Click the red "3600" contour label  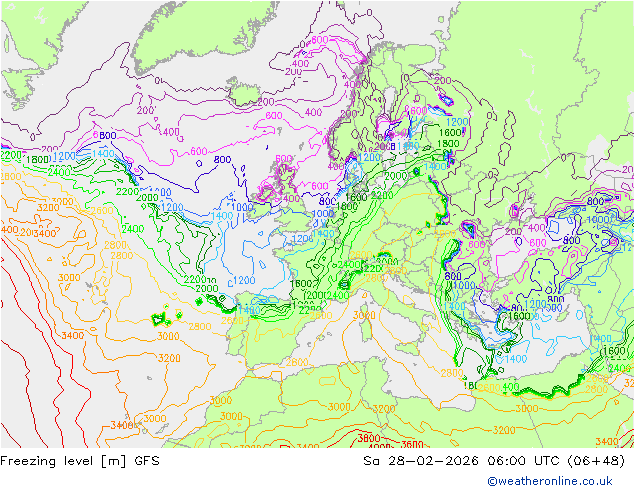click(412, 444)
